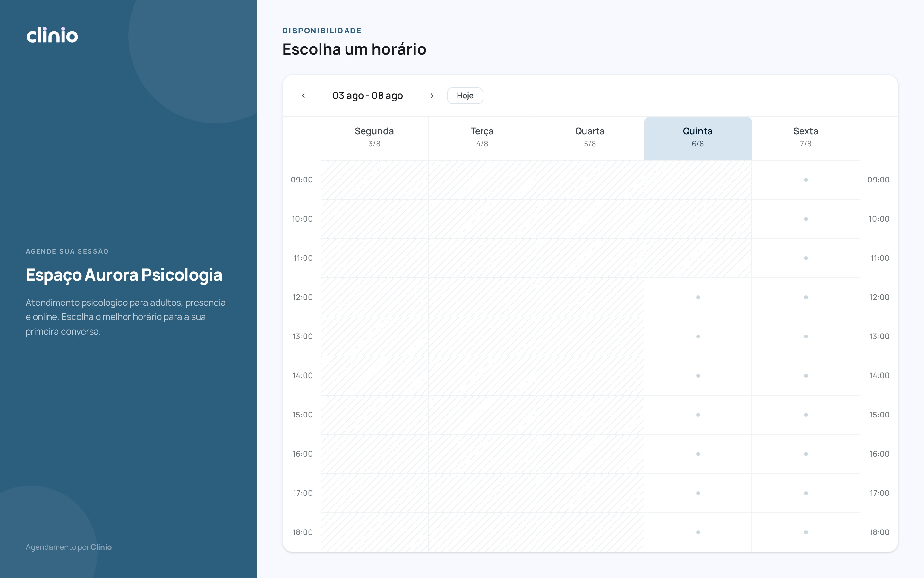Choose Sexta 09:00 available slot
Viewport: 924px width, 578px height.
[806, 180]
